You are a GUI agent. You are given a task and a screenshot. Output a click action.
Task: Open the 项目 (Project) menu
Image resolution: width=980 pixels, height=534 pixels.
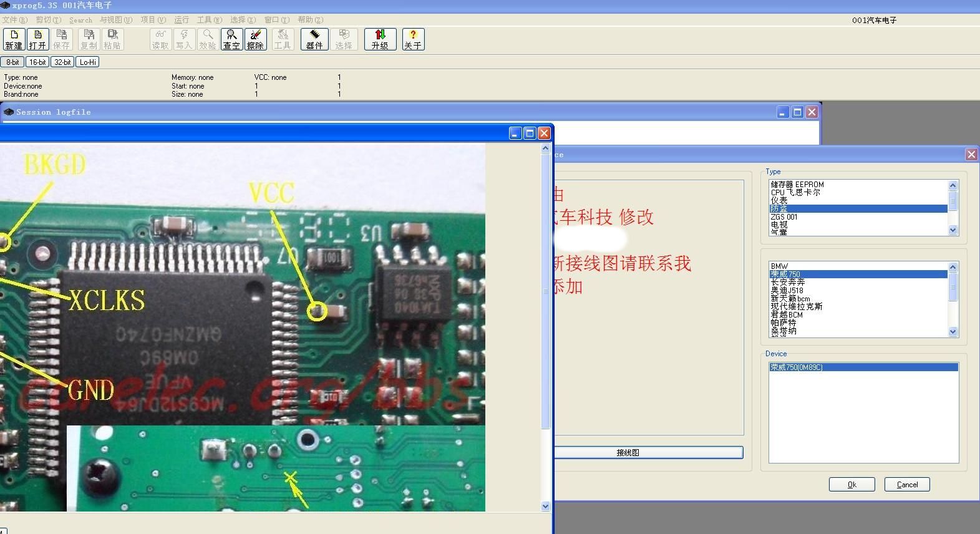(x=153, y=20)
